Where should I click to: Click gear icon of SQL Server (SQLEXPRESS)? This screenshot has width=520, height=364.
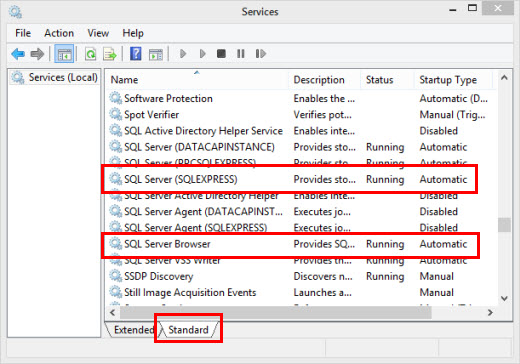click(x=116, y=179)
